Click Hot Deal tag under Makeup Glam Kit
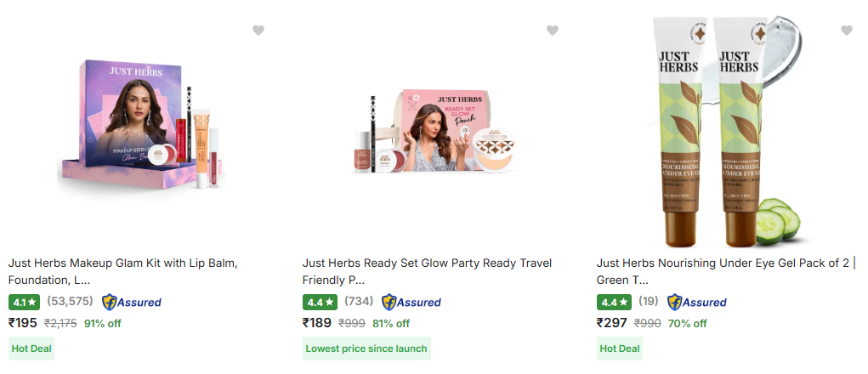 31,348
